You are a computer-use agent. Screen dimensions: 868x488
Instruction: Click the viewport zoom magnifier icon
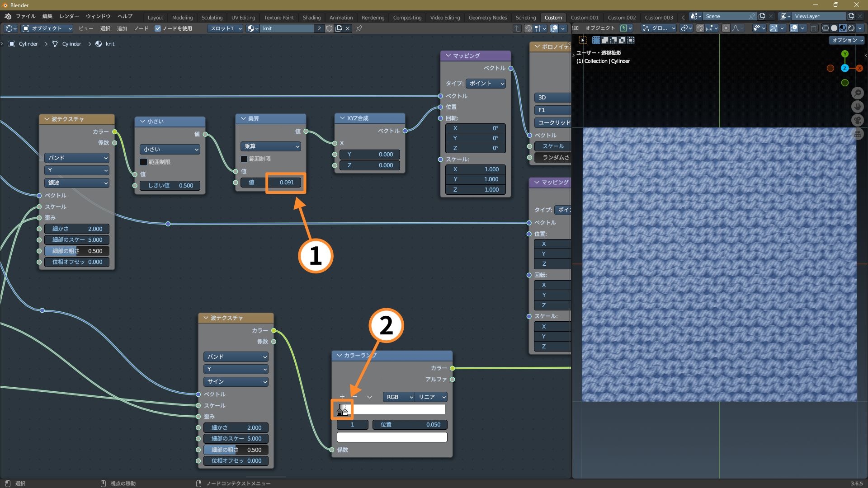(x=858, y=93)
